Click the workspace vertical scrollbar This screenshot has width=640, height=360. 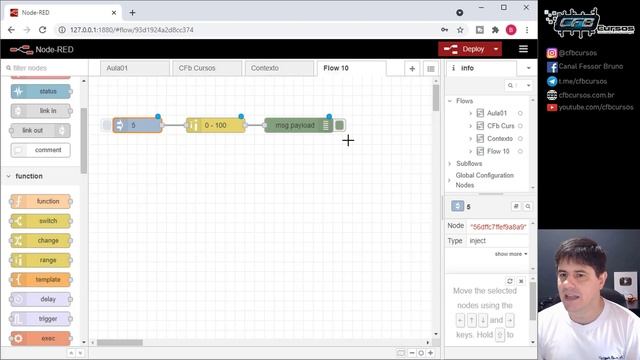436,98
